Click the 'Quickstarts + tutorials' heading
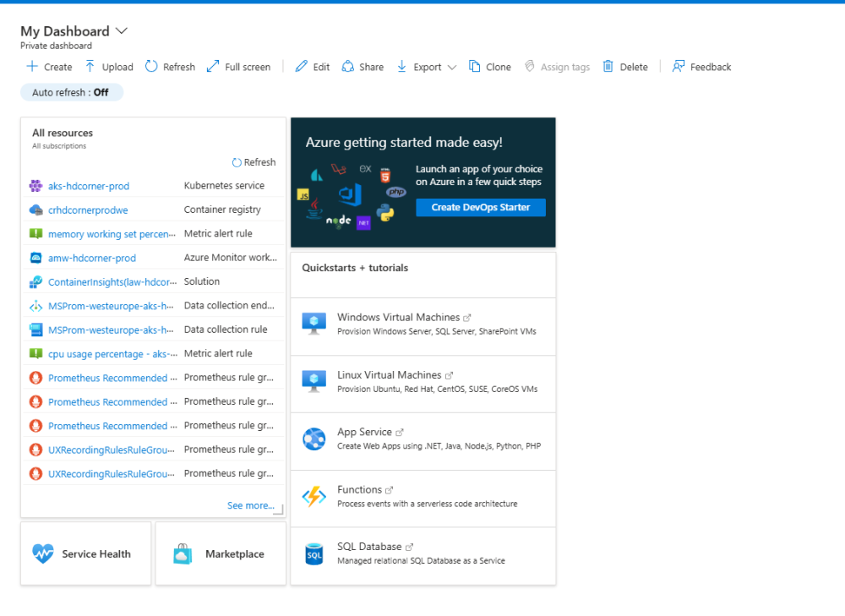 tap(355, 268)
